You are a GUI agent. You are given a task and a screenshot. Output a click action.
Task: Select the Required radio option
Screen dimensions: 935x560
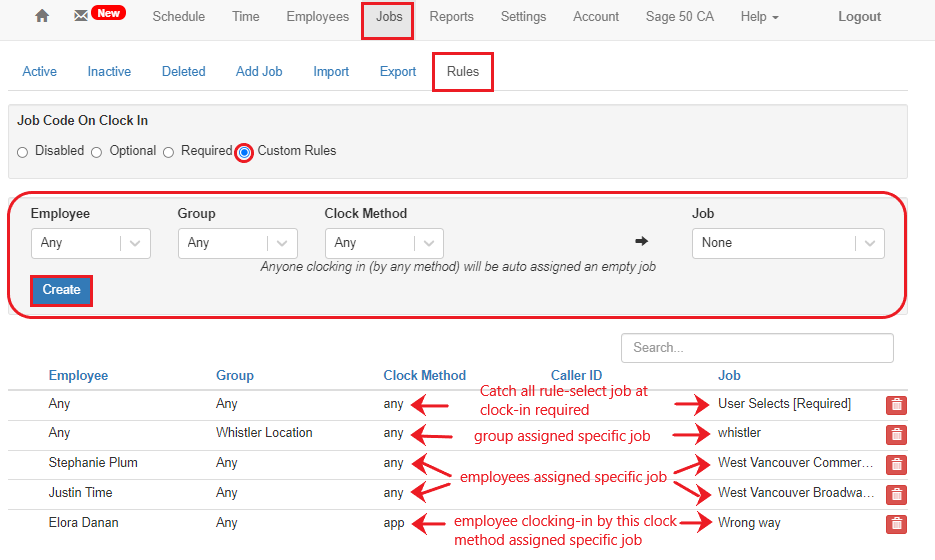tap(168, 152)
